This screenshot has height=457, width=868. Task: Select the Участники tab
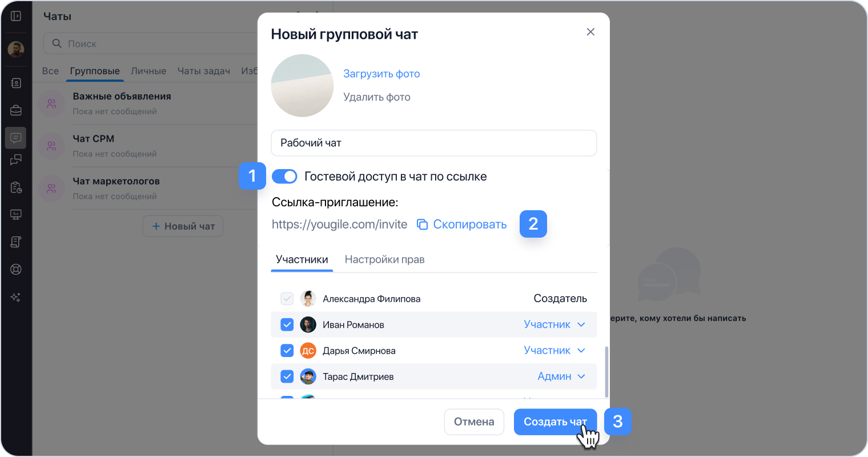coord(302,259)
